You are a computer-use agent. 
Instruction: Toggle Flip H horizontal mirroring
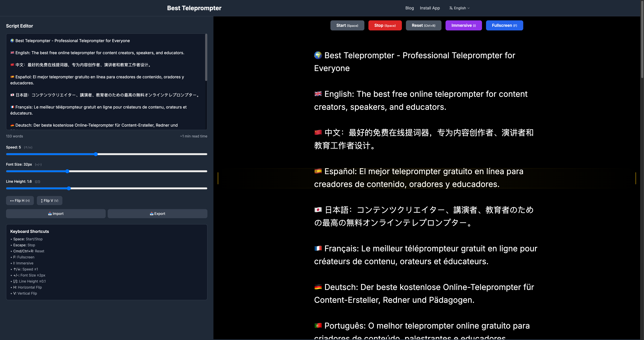(20, 201)
